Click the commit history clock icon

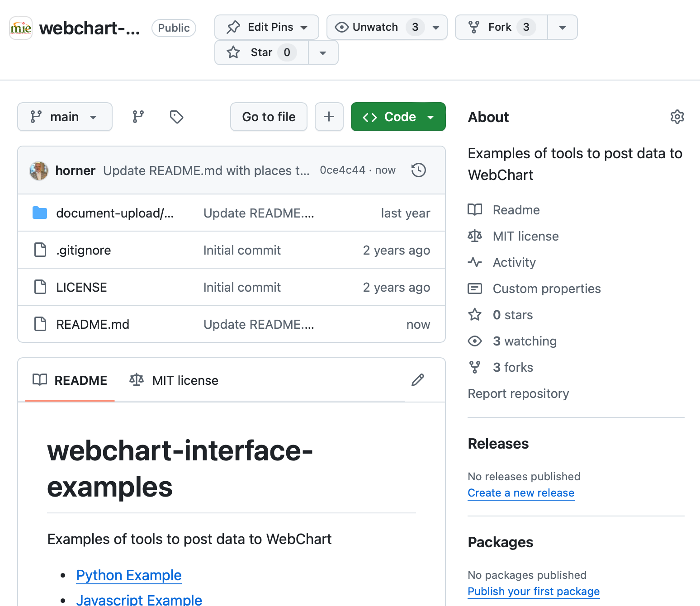tap(419, 170)
